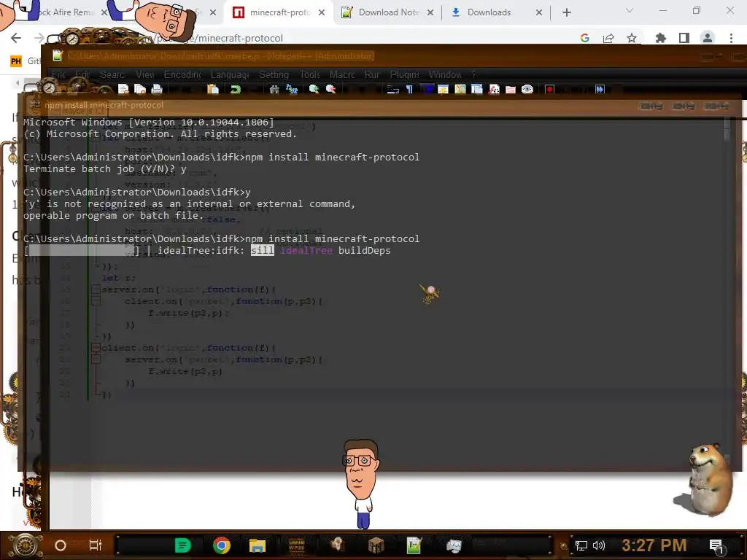
Task: Open the Plugins menu in Notepad++
Action: tap(404, 75)
